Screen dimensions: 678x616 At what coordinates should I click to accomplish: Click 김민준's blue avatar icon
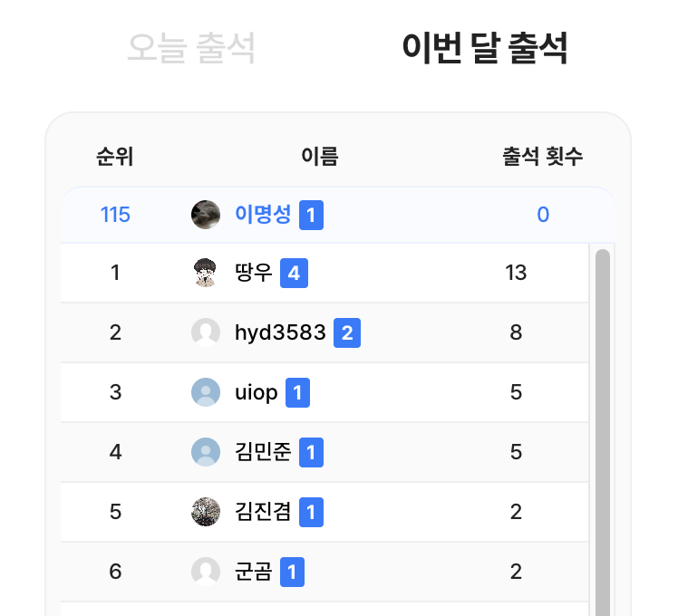click(x=206, y=451)
